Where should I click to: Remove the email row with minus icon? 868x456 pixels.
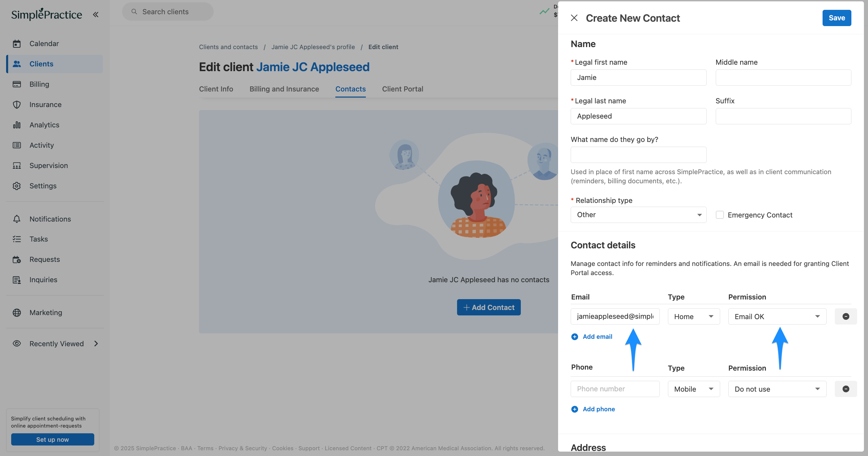pos(846,316)
